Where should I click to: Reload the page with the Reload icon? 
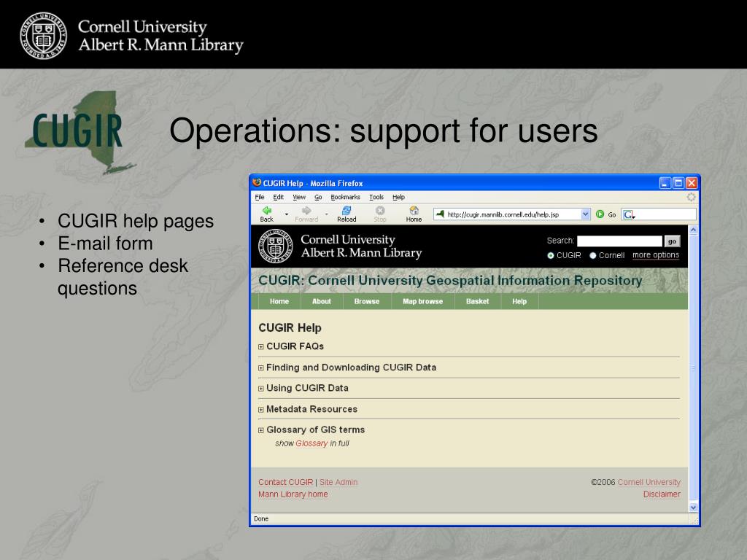[347, 211]
